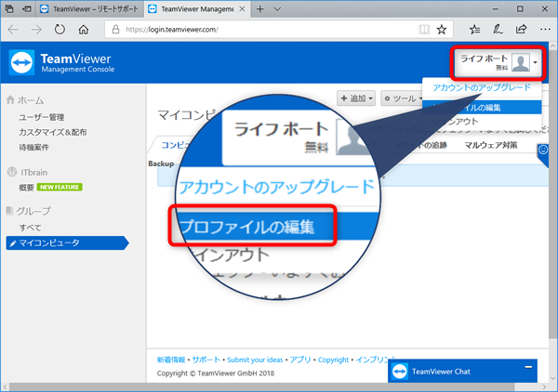558x392 pixels.
Task: Click the add notes pen icon
Action: [498, 29]
